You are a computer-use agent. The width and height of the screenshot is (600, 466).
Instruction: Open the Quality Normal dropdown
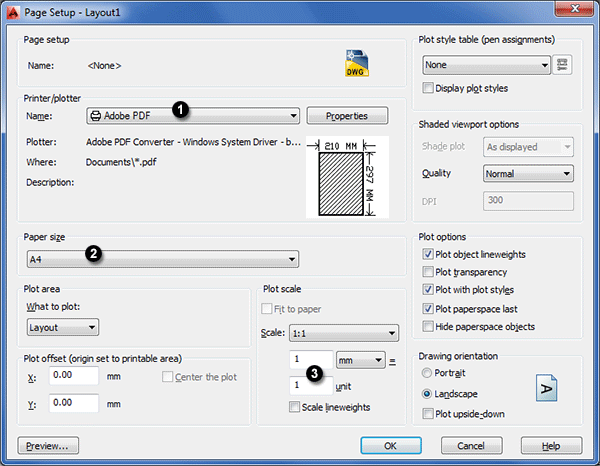point(528,174)
